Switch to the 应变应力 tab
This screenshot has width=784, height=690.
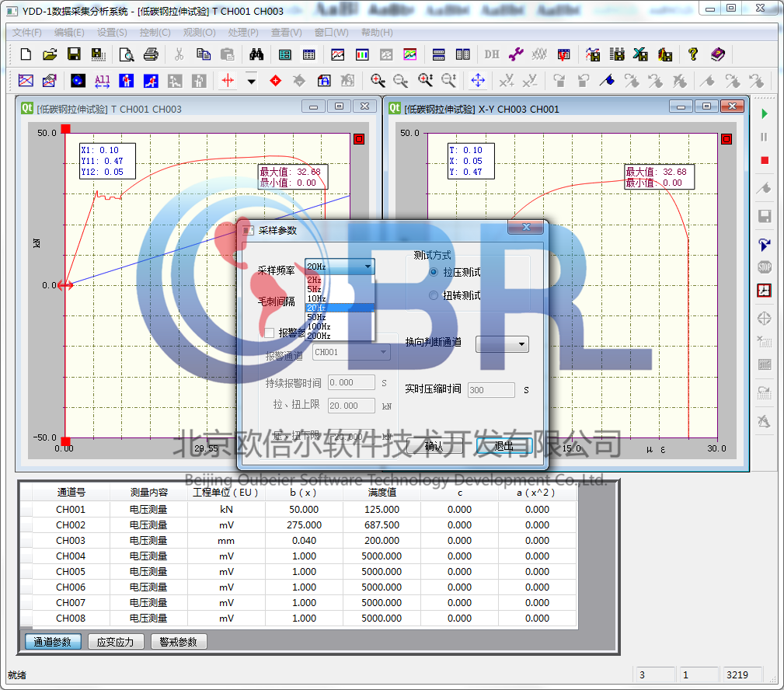(x=115, y=642)
